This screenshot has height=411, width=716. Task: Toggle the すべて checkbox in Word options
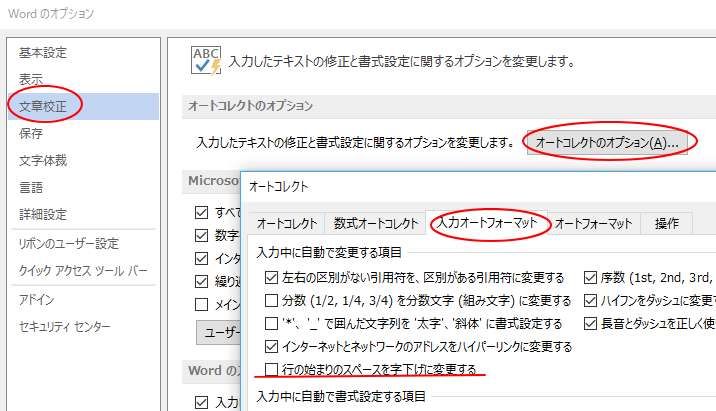[201, 212]
